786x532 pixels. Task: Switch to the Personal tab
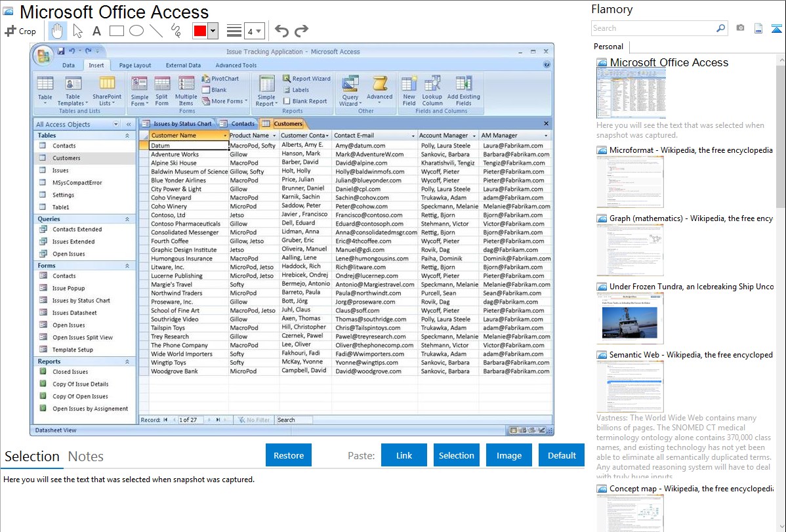pos(609,47)
